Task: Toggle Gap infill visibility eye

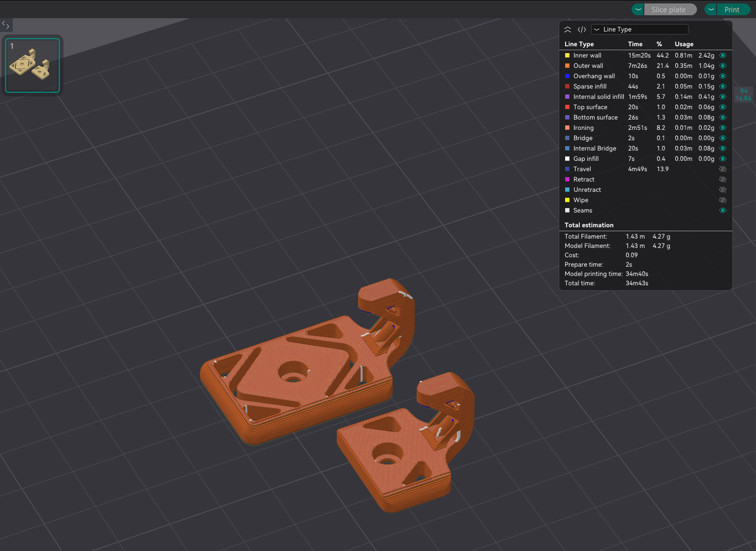Action: [723, 159]
